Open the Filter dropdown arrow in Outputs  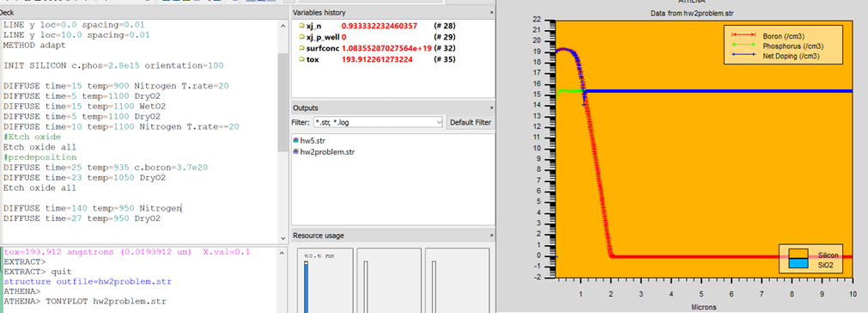point(439,122)
